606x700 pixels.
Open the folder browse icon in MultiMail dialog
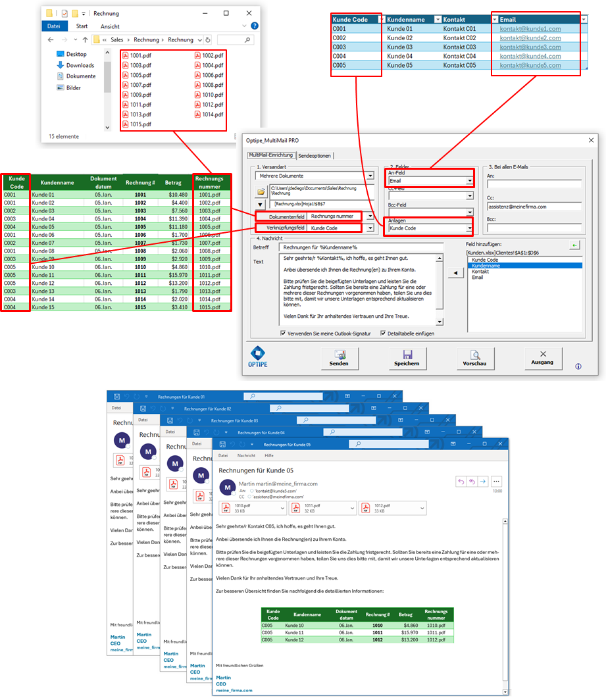point(260,191)
